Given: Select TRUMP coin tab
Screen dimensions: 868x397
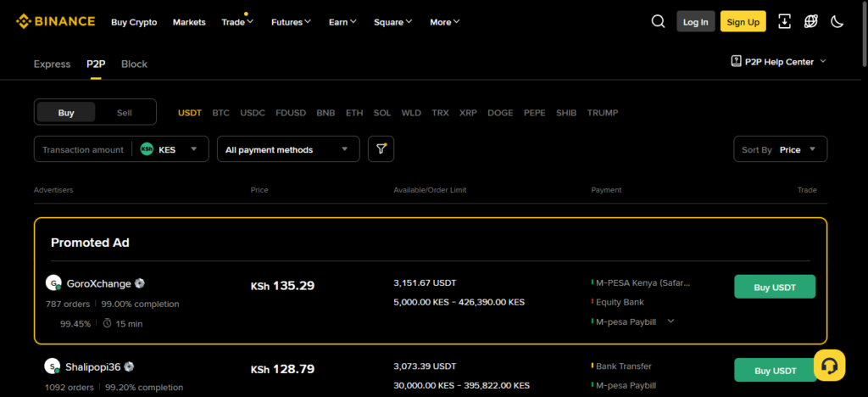Looking at the screenshot, I should (x=603, y=113).
